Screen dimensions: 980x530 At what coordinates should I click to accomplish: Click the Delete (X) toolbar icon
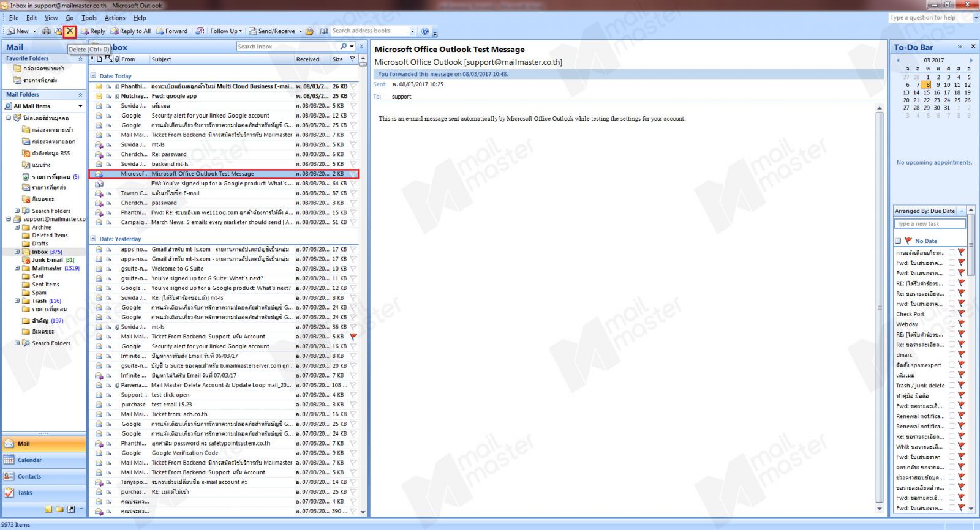click(x=70, y=31)
